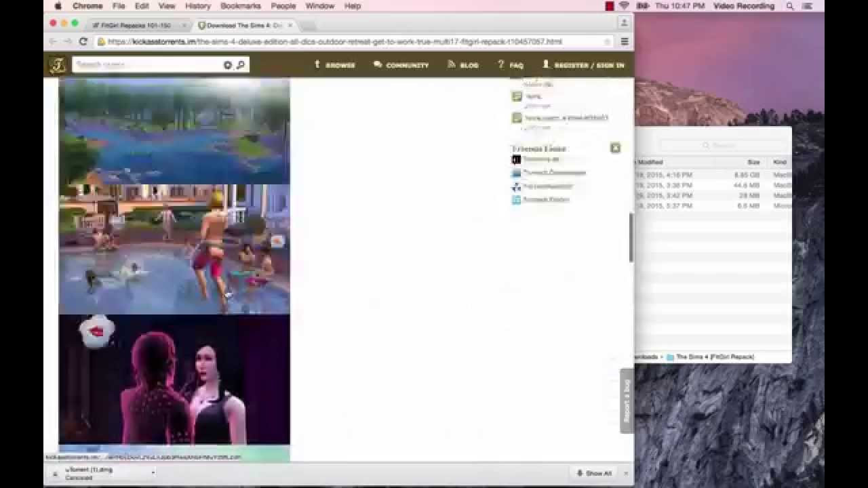Open the File menu
Viewport: 868px width, 488px height.
coord(119,6)
